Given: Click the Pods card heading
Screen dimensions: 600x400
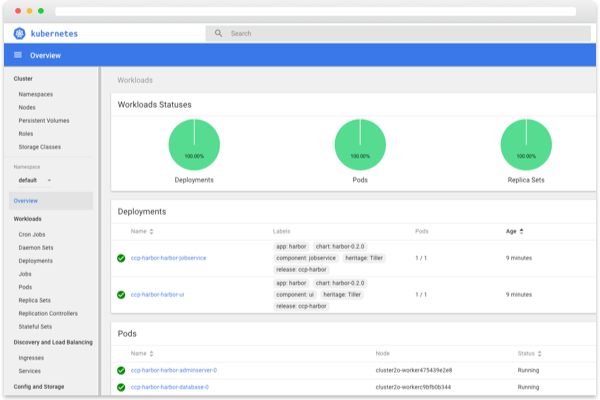Looking at the screenshot, I should pos(127,334).
